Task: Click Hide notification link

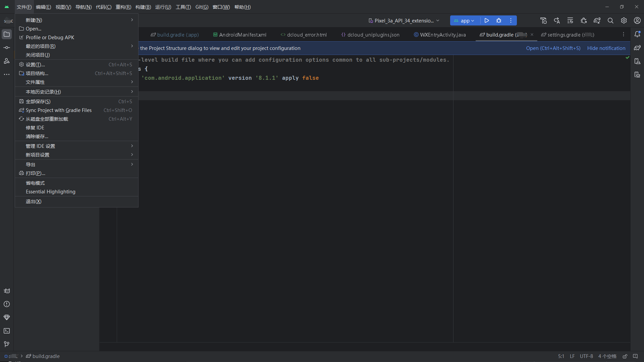Action: pyautogui.click(x=606, y=48)
